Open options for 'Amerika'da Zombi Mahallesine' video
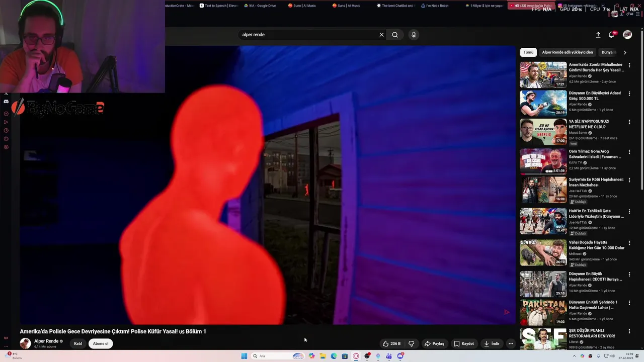Image resolution: width=644 pixels, height=362 pixels. (629, 65)
